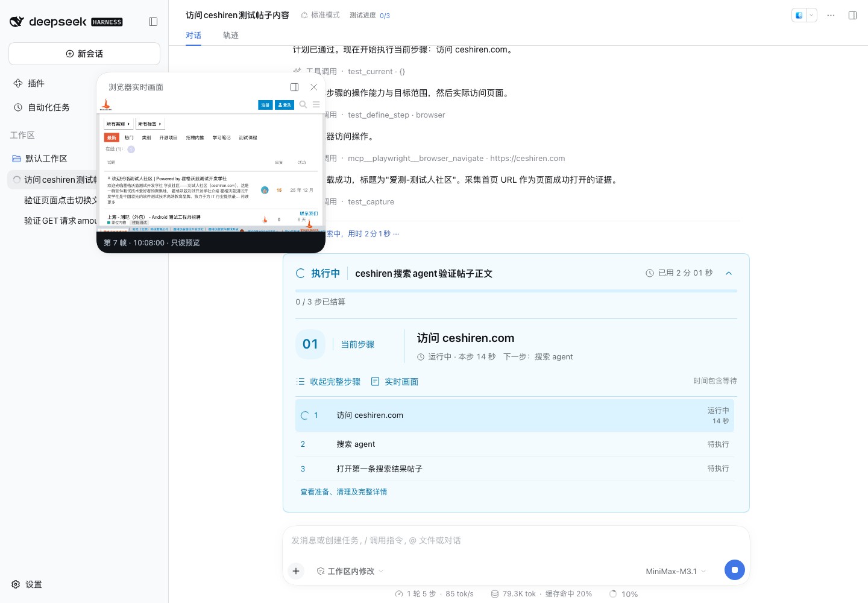Expand the dropdown arrow beside Finder icon
868x603 pixels.
point(811,15)
